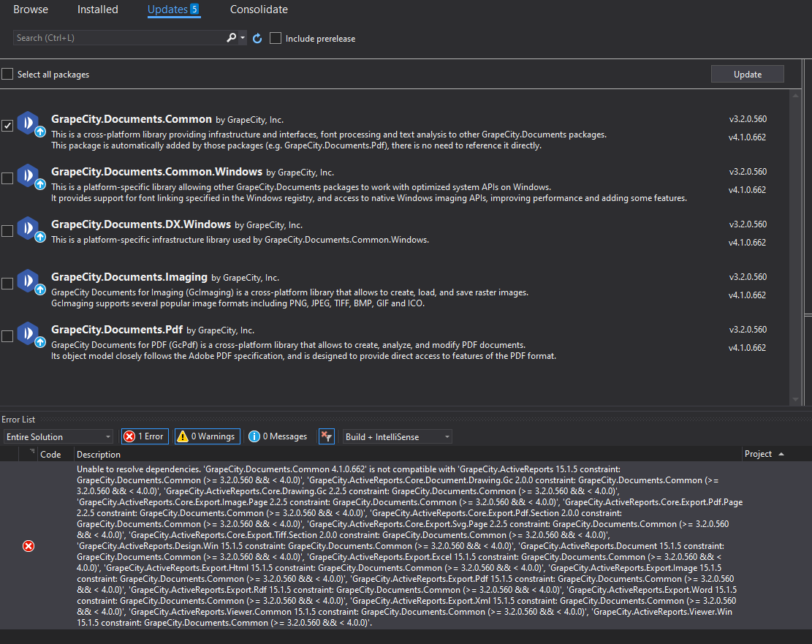Check the GrapeCity.Documents.Pdf package checkbox
The width and height of the screenshot is (812, 644).
click(x=7, y=336)
